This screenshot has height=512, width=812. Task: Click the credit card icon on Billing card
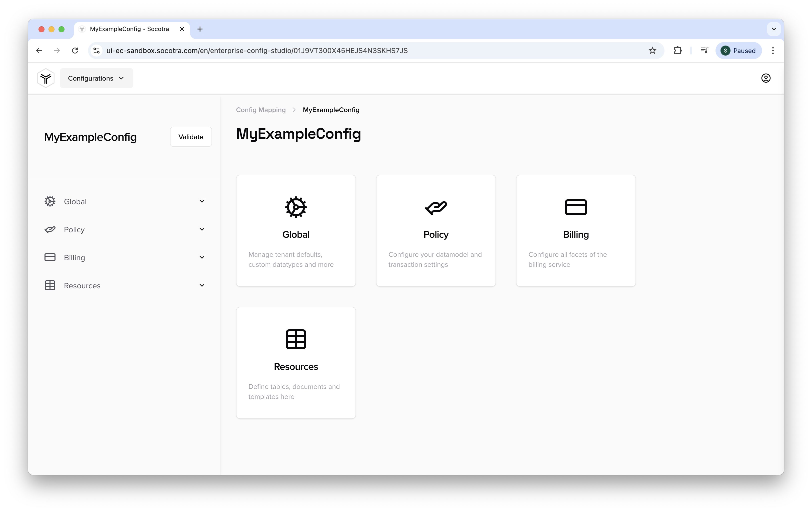coord(575,207)
